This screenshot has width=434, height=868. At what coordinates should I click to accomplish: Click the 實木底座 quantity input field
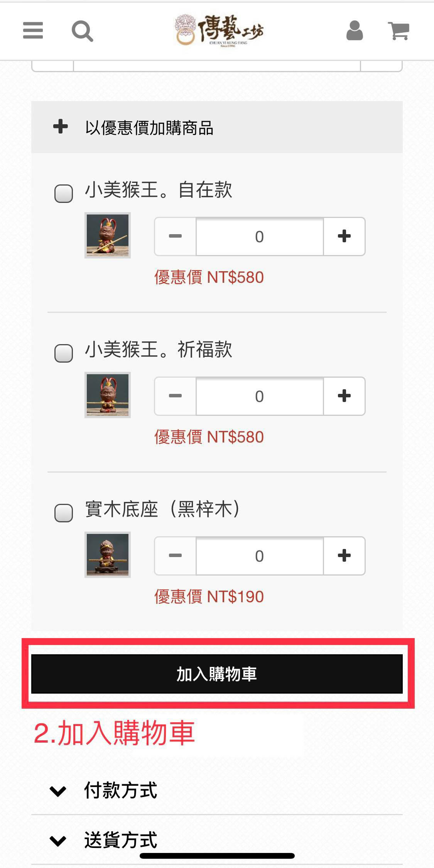259,556
